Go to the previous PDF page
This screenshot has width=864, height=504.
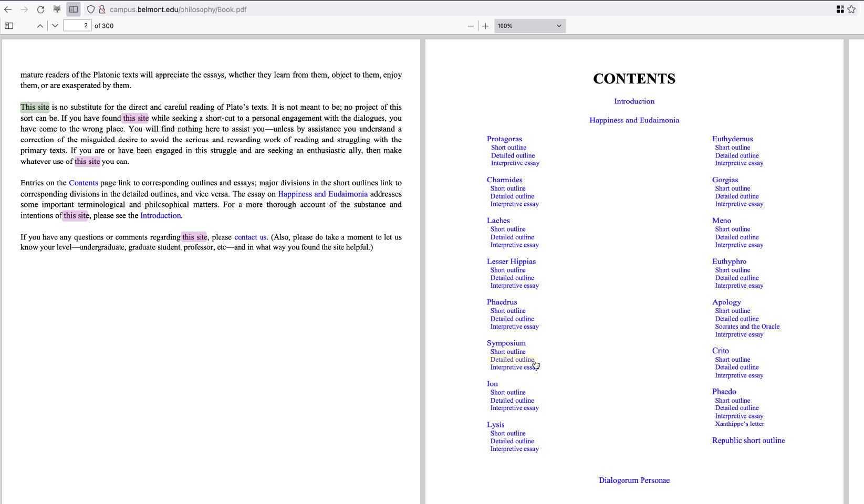[40, 26]
